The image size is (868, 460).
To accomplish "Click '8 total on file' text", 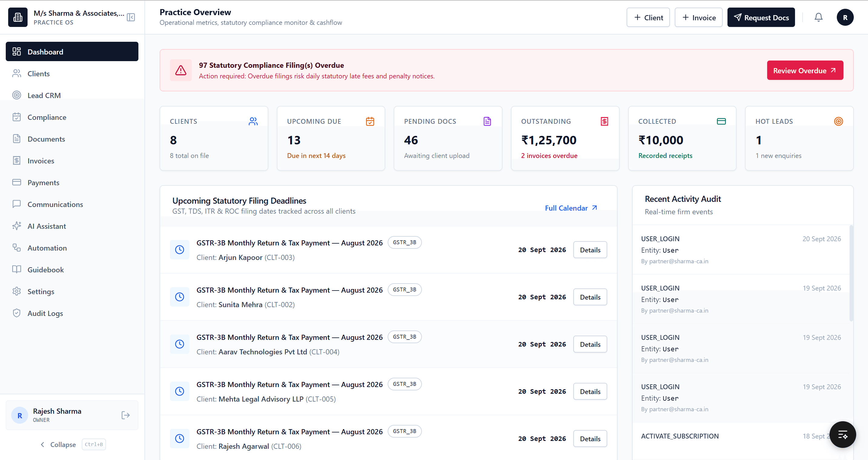I will coord(189,155).
